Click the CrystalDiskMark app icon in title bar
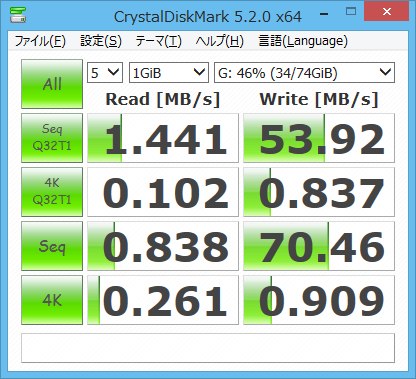 coord(17,15)
